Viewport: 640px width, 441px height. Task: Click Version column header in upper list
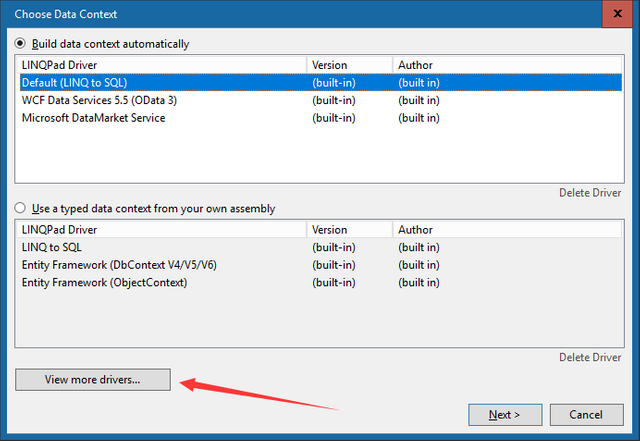point(349,65)
